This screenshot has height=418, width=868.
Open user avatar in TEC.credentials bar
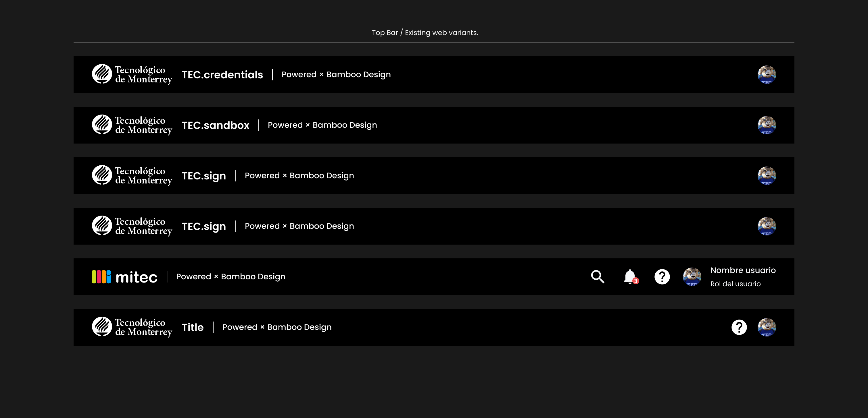pyautogui.click(x=767, y=74)
